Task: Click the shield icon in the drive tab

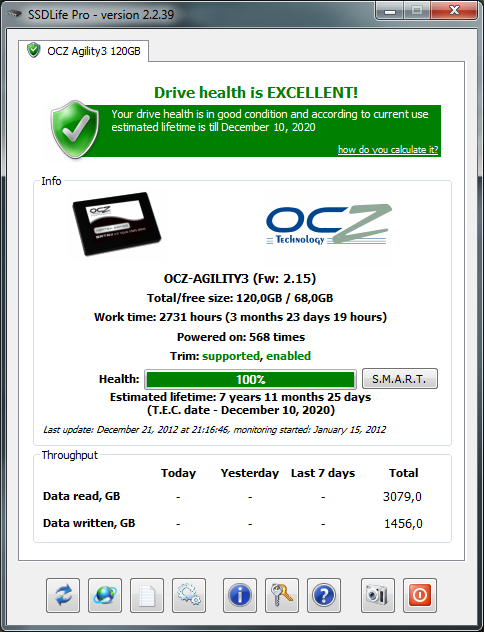Action: tap(34, 50)
